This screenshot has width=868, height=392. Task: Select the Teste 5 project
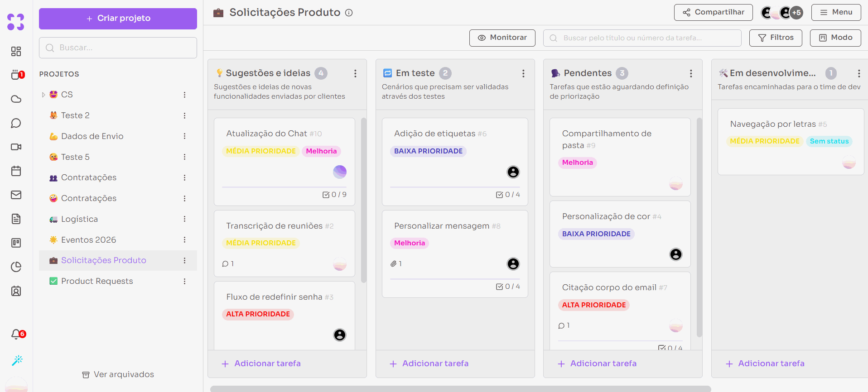[x=118, y=157]
